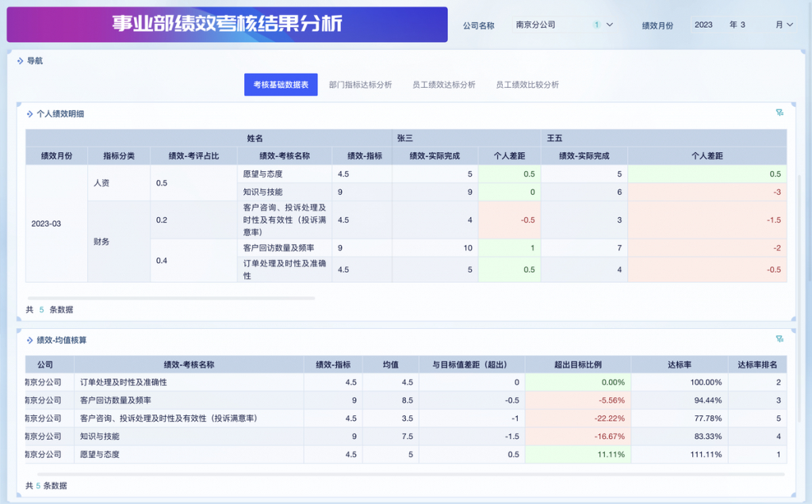Image resolution: width=812 pixels, height=504 pixels.
Task: Click the 超出目标比例 column header
Action: tap(577, 365)
